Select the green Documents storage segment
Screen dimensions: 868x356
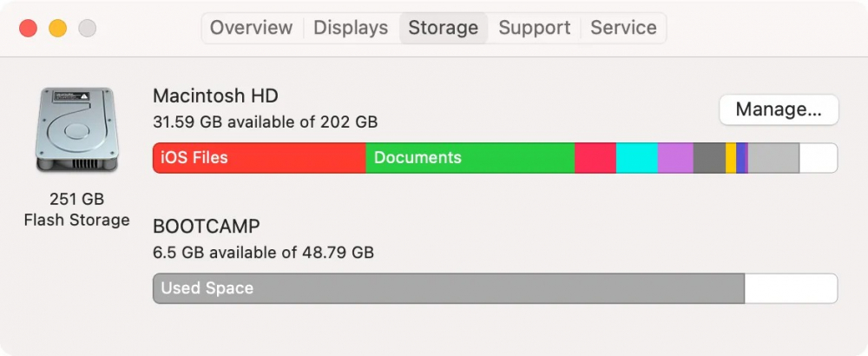(470, 158)
